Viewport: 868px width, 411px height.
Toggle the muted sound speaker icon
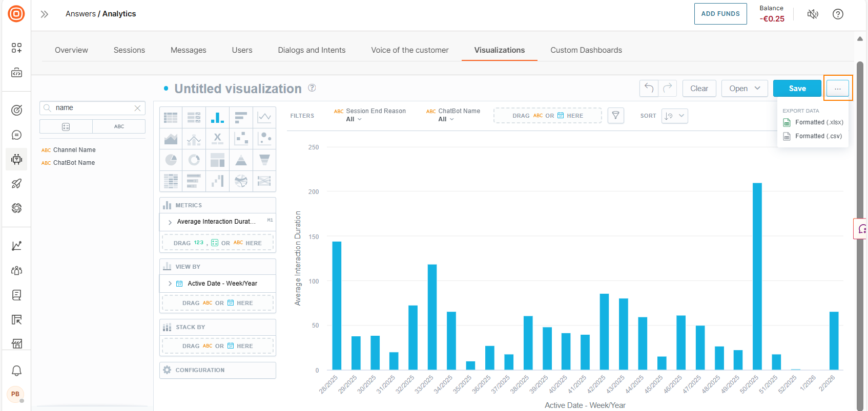click(x=813, y=14)
